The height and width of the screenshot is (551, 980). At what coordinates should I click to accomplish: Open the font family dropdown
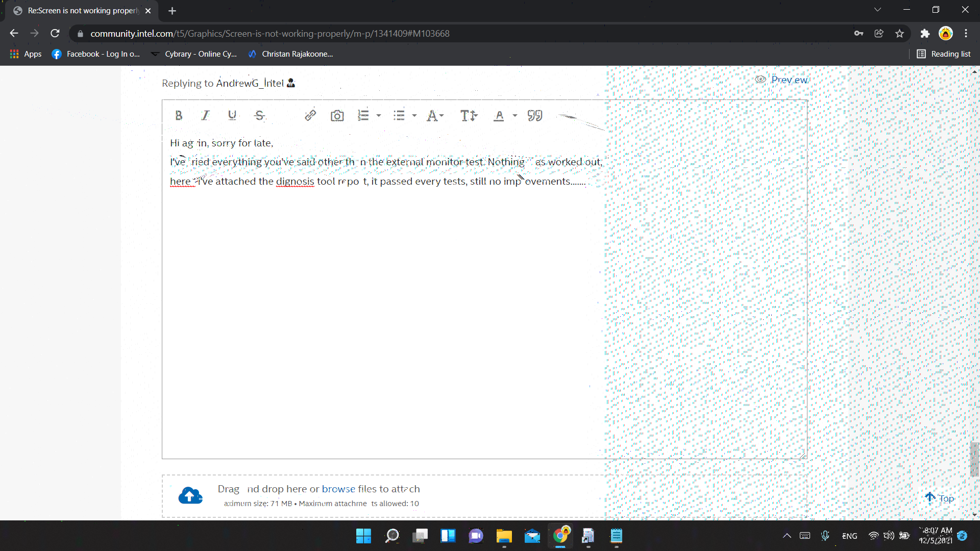[435, 116]
